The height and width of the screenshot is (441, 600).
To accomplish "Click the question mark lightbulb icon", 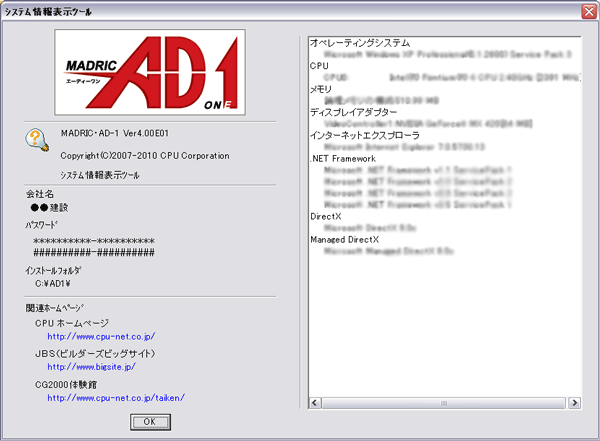I will (37, 140).
